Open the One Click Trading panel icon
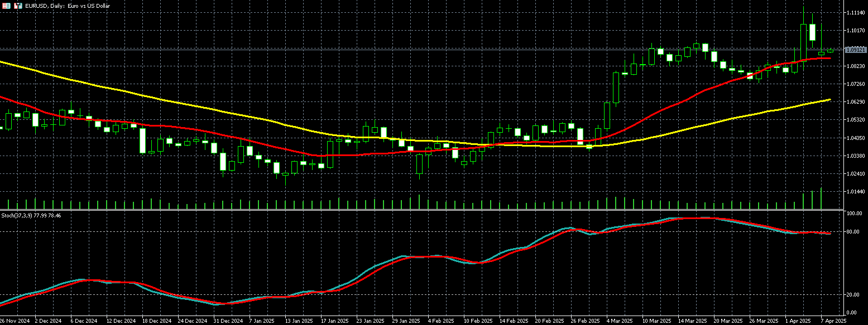 pos(8,6)
